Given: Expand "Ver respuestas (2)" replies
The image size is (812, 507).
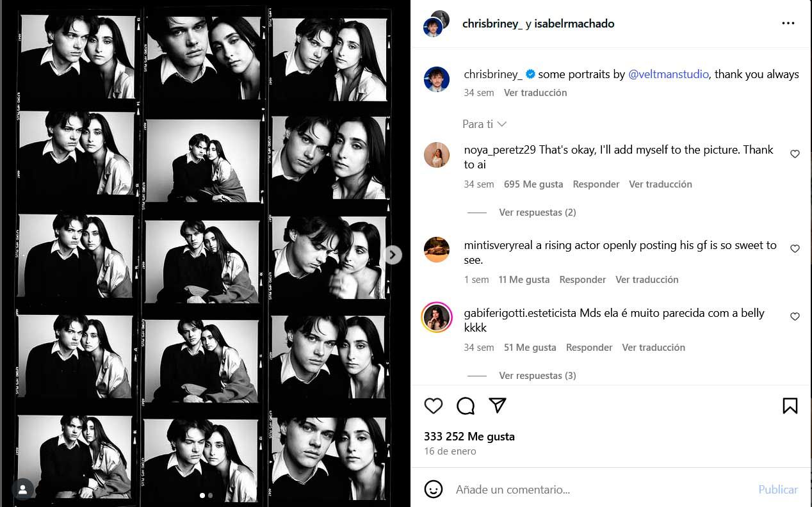Looking at the screenshot, I should click(537, 213).
